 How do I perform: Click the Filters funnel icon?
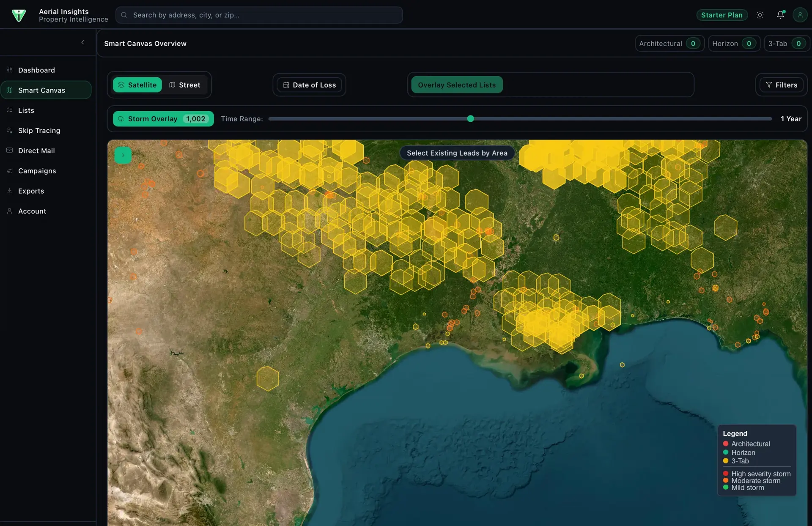click(x=769, y=85)
